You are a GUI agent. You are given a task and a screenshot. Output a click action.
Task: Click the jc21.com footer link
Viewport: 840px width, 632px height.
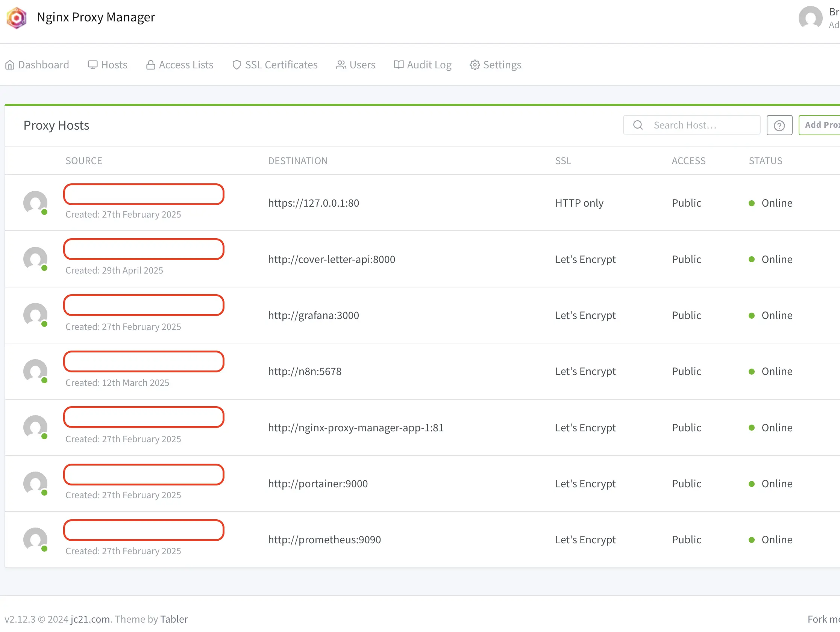tap(89, 619)
